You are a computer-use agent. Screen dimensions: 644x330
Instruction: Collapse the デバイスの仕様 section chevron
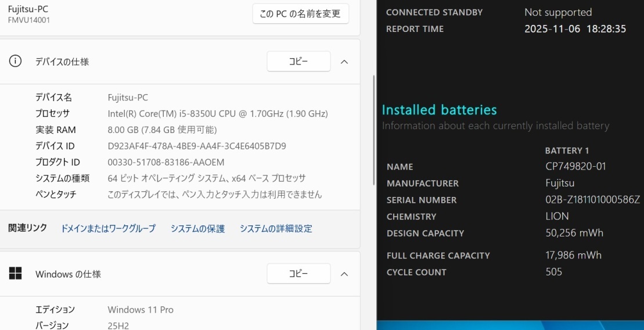344,62
